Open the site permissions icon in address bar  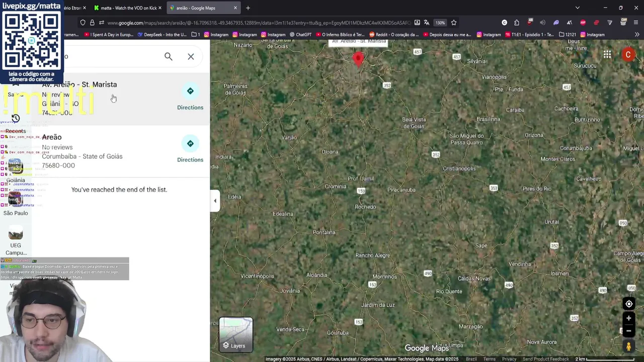[101, 23]
